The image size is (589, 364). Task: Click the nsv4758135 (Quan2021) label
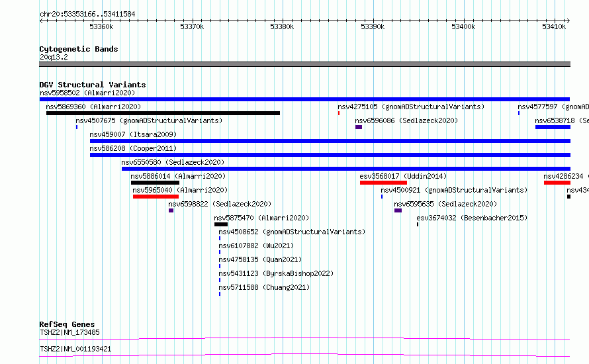click(x=260, y=259)
